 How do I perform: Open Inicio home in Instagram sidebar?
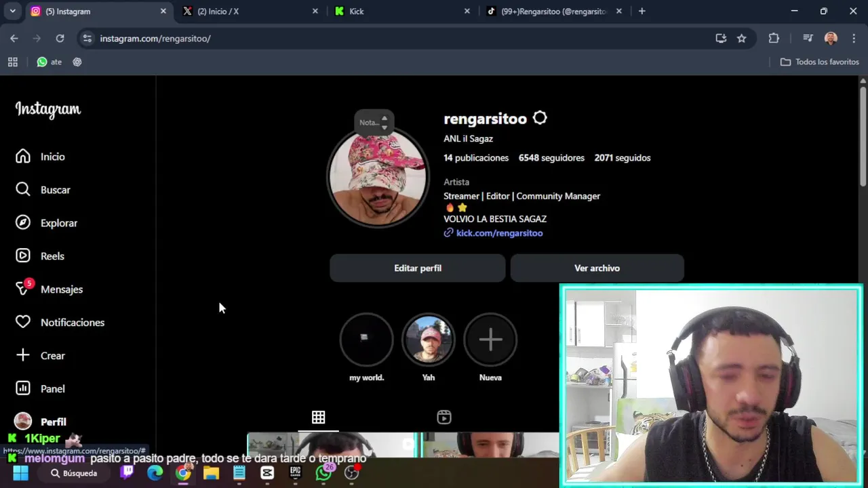41,157
